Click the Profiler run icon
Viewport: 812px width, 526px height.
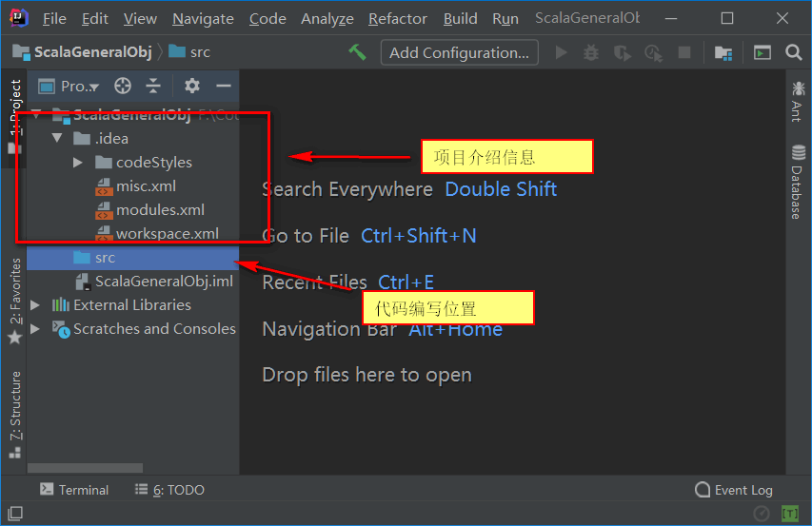click(x=654, y=52)
